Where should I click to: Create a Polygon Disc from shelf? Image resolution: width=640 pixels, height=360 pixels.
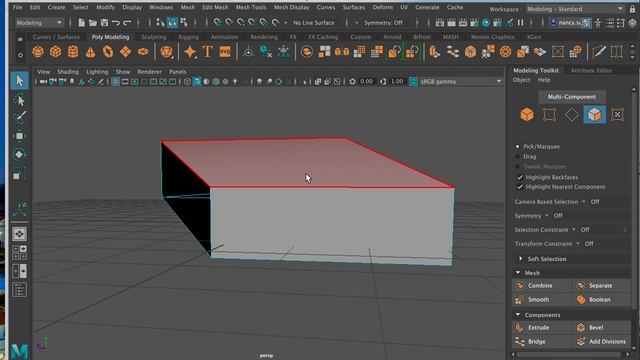click(x=143, y=52)
